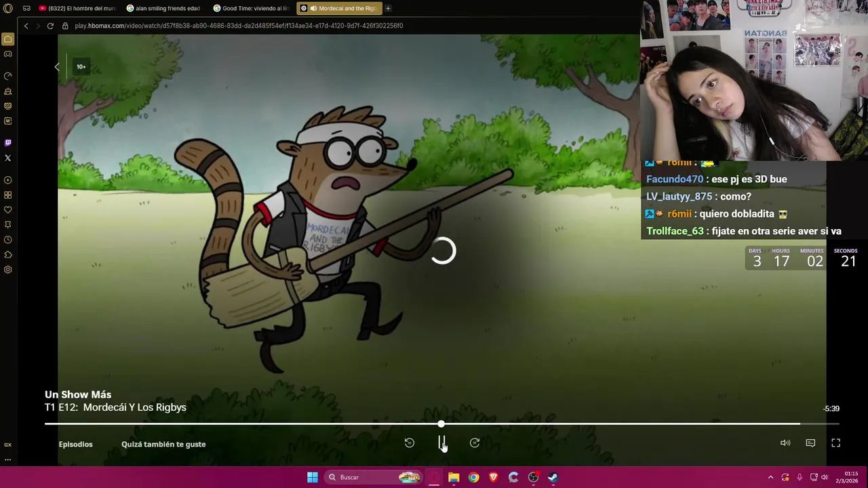Open the Windows Start menu

(x=313, y=477)
